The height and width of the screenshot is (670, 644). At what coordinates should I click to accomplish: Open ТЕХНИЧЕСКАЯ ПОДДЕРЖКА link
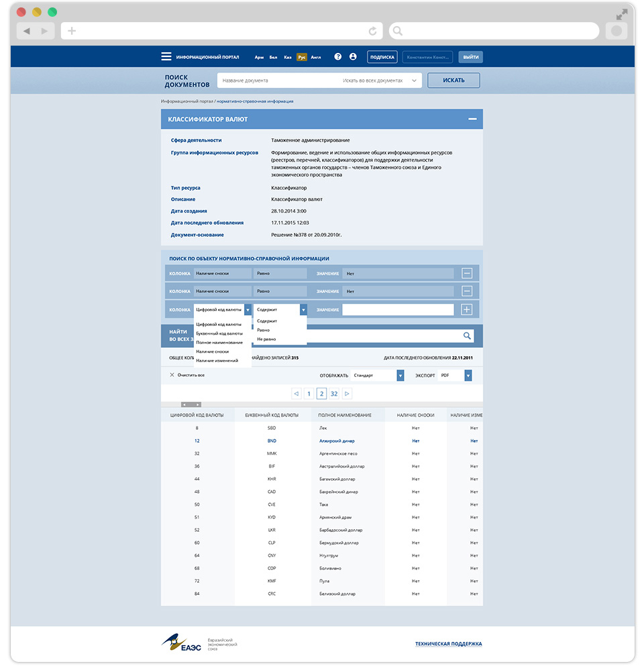pyautogui.click(x=448, y=643)
